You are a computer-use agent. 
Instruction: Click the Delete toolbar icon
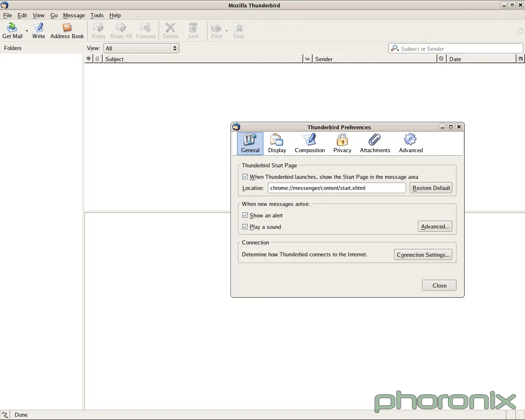click(x=170, y=31)
